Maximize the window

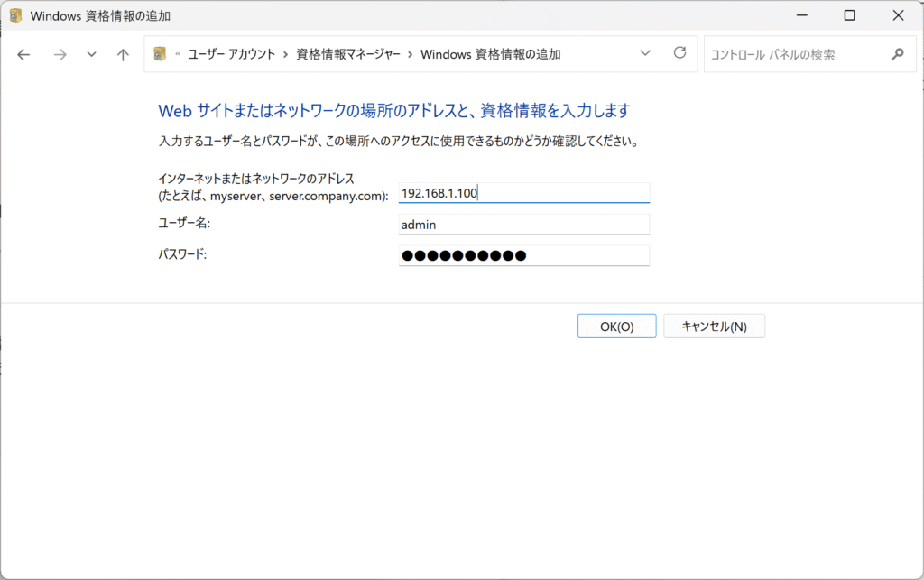(849, 15)
